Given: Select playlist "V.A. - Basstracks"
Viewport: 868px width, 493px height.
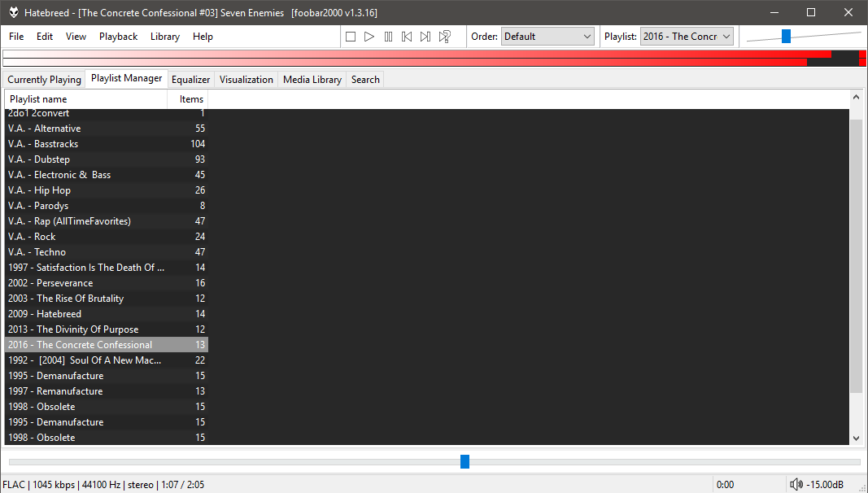Looking at the screenshot, I should (107, 144).
